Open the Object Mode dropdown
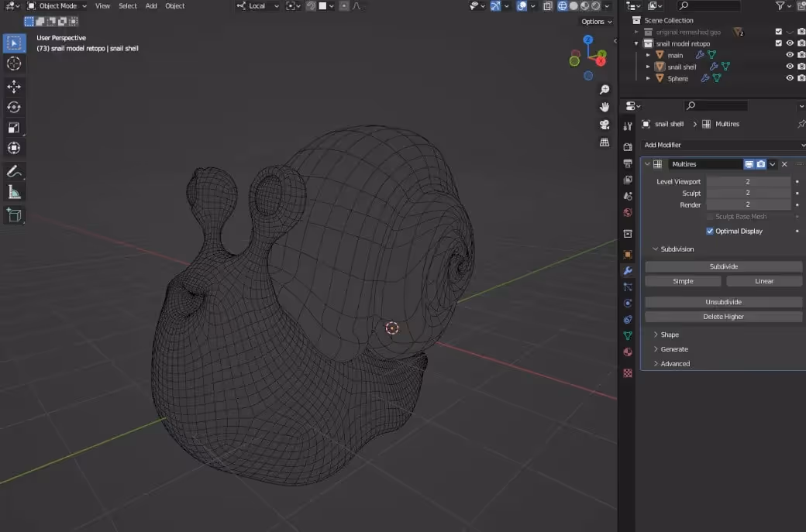The width and height of the screenshot is (806, 532). point(57,6)
